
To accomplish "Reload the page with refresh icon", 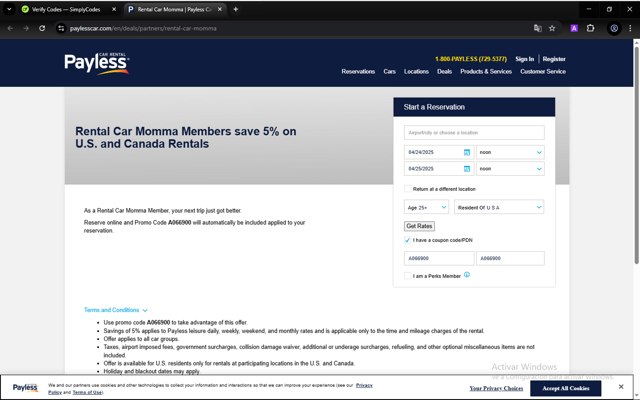I will tap(42, 28).
